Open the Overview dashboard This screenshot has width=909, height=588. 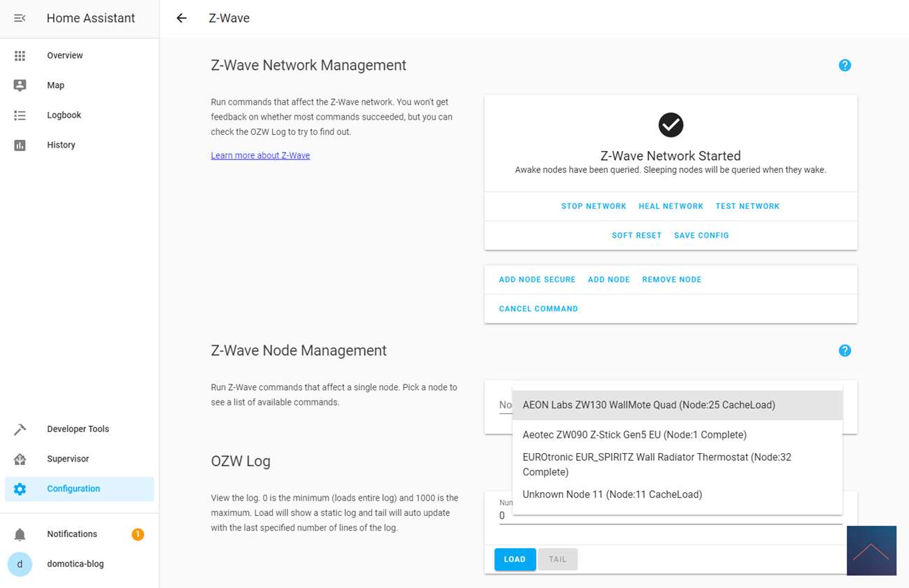click(80, 55)
